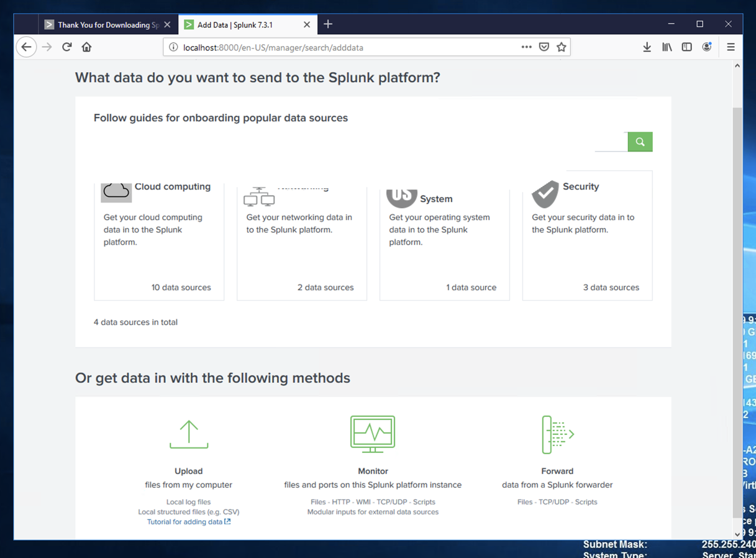This screenshot has width=756, height=558.
Task: Click 'Files - HTTP - WMI - TCP/UDP - Scripts' text
Action: pyautogui.click(x=373, y=502)
